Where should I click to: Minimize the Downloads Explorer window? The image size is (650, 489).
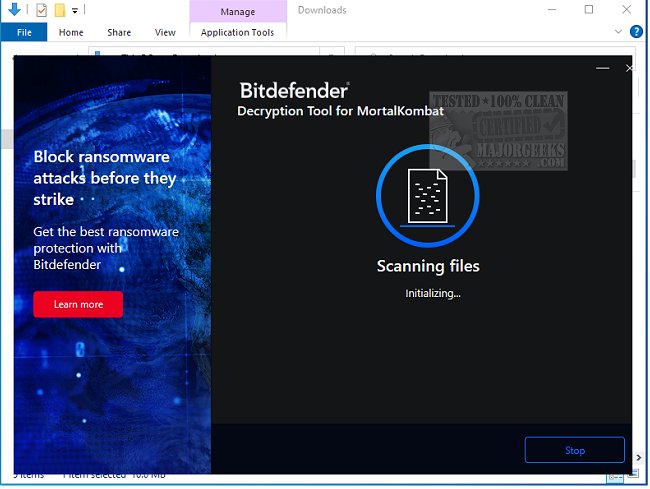(552, 10)
